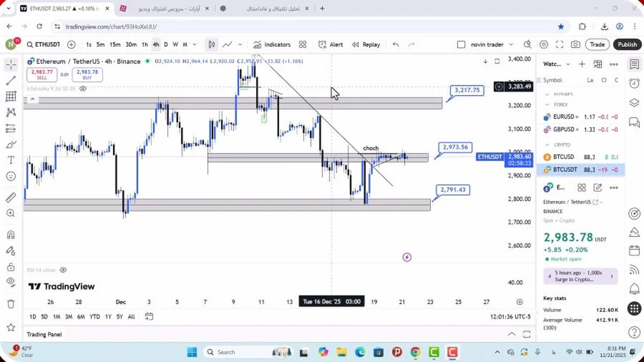Screen dimensions: 644x362
Task: Open the indicator templates grid icon
Action: click(303, 45)
